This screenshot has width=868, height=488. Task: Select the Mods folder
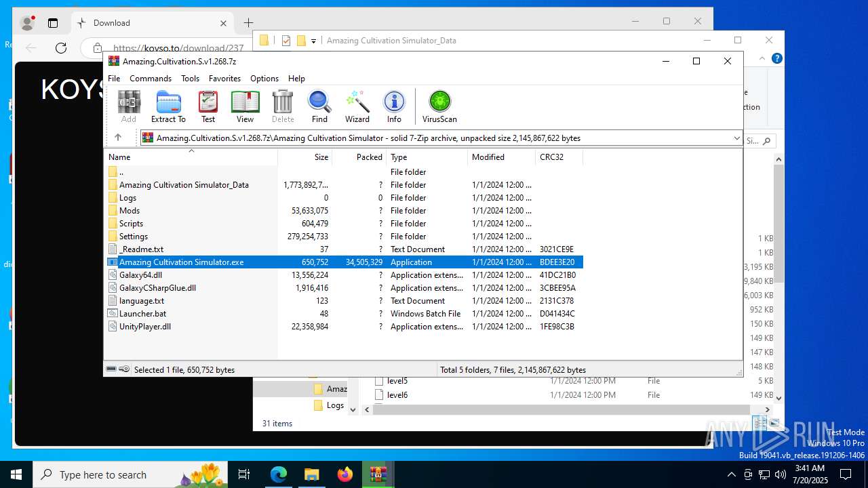point(344,211)
